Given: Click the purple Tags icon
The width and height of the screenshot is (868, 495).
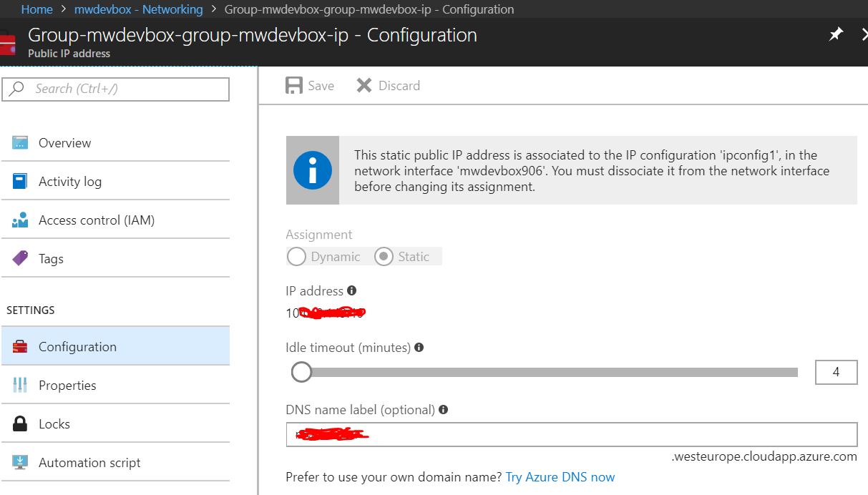Looking at the screenshot, I should [20, 258].
